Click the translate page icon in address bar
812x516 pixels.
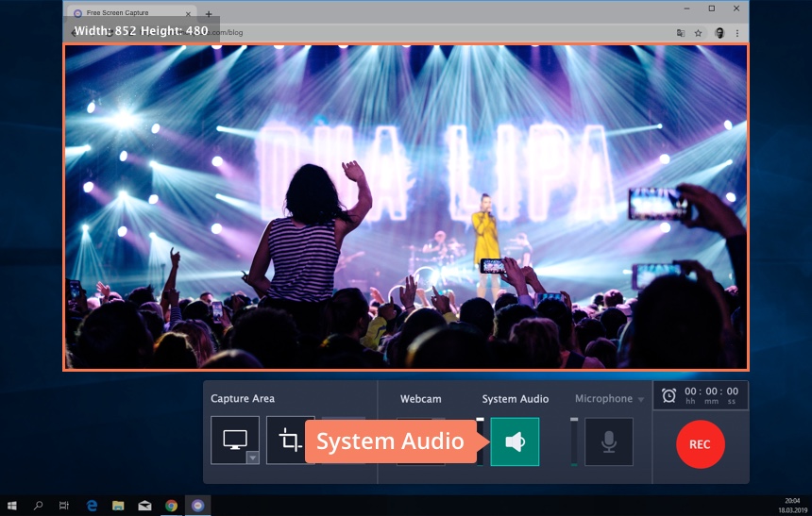coord(681,33)
